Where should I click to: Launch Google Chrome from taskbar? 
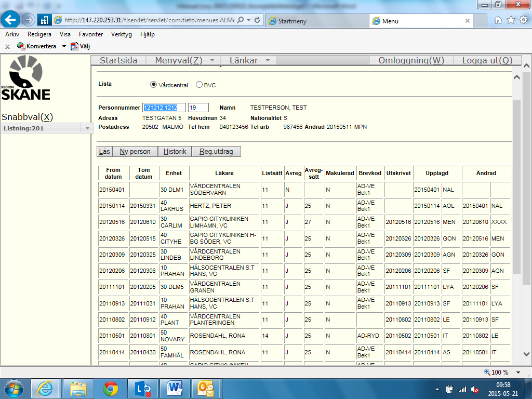[111, 389]
